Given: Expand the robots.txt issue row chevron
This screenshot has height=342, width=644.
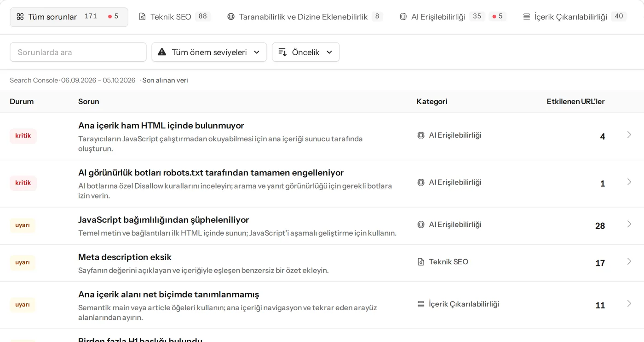Looking at the screenshot, I should 630,182.
